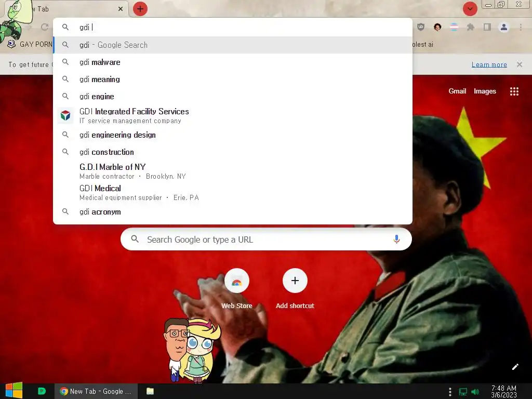Open the GAY PORN bookmark in bookmarks bar
This screenshot has width=532, height=399.
tap(31, 45)
